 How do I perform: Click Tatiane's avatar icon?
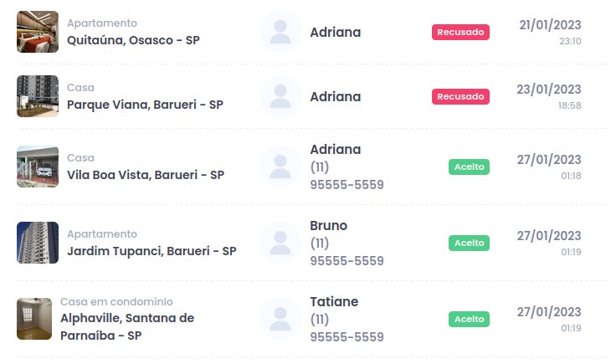point(280,319)
